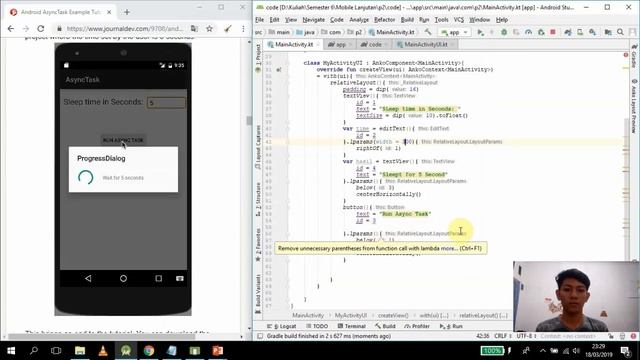Viewport: 640px width, 360px height.
Task: Click Attach debugger to Android process icon
Action: pos(541,32)
